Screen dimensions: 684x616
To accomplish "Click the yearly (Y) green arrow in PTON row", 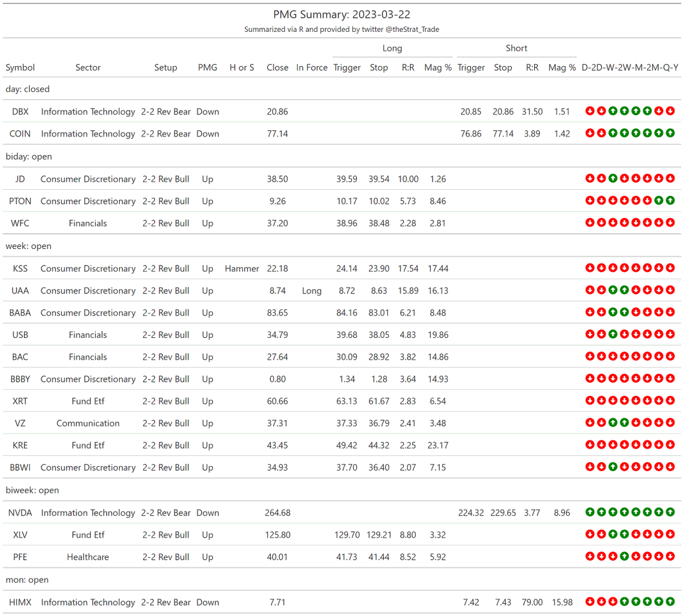I will tap(670, 200).
